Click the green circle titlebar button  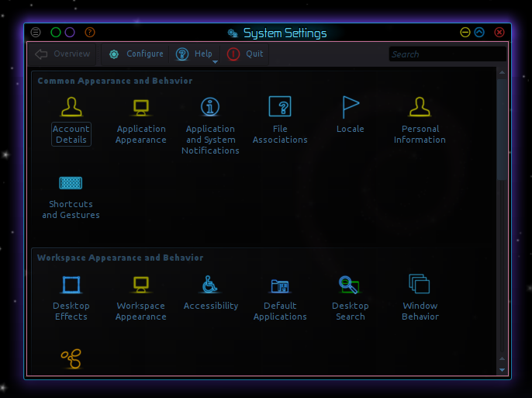56,33
